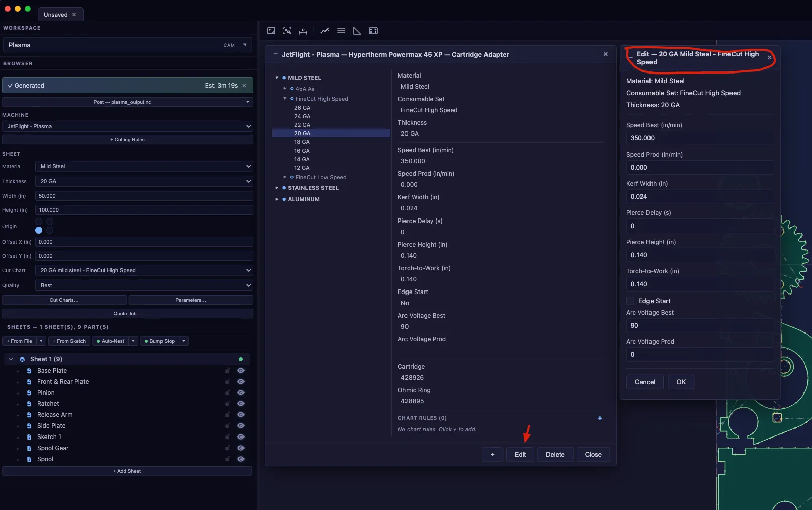The height and width of the screenshot is (510, 812).
Task: Toggle the lock icon for Base Plate
Action: click(x=228, y=371)
